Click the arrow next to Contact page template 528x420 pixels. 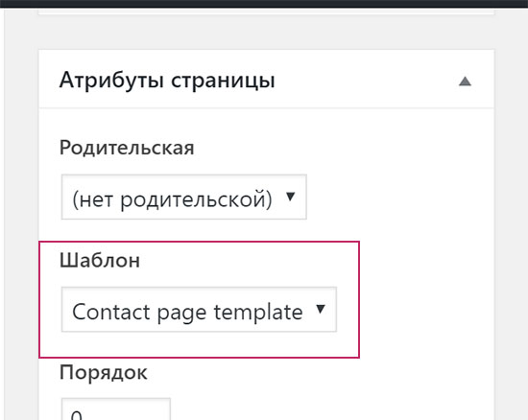pyautogui.click(x=321, y=309)
